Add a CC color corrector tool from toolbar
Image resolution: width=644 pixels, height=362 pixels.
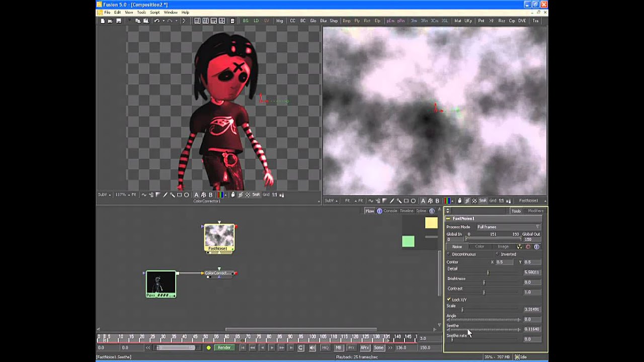(x=292, y=21)
